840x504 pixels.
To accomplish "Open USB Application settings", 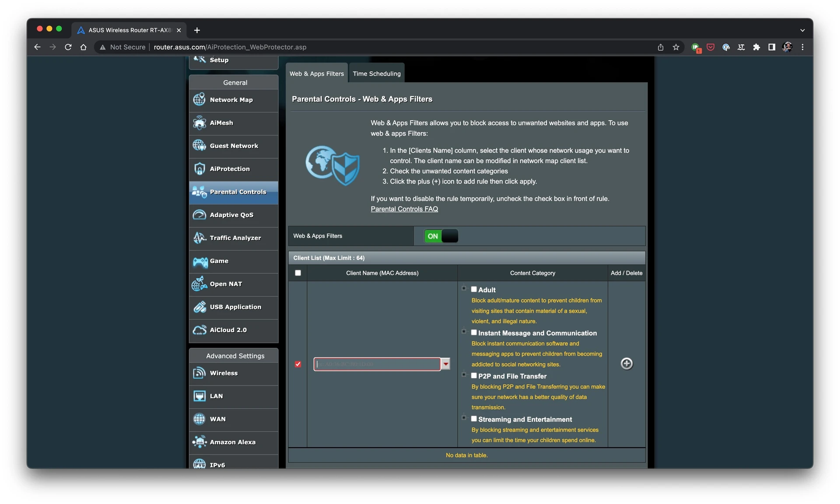I will tap(234, 308).
